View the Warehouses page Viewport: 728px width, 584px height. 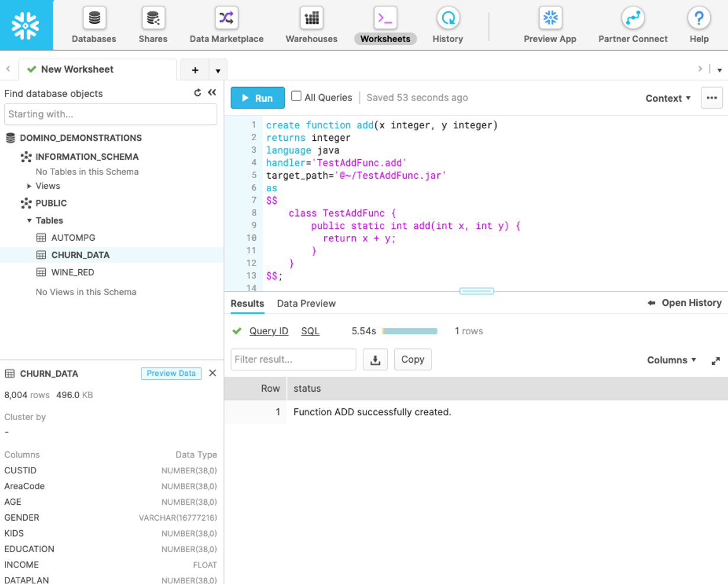click(x=310, y=24)
